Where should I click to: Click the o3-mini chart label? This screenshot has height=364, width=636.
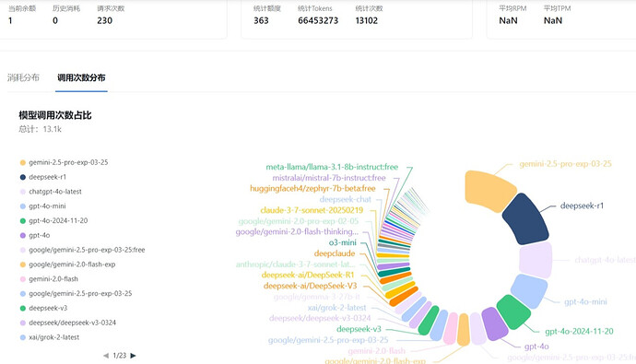pos(342,242)
